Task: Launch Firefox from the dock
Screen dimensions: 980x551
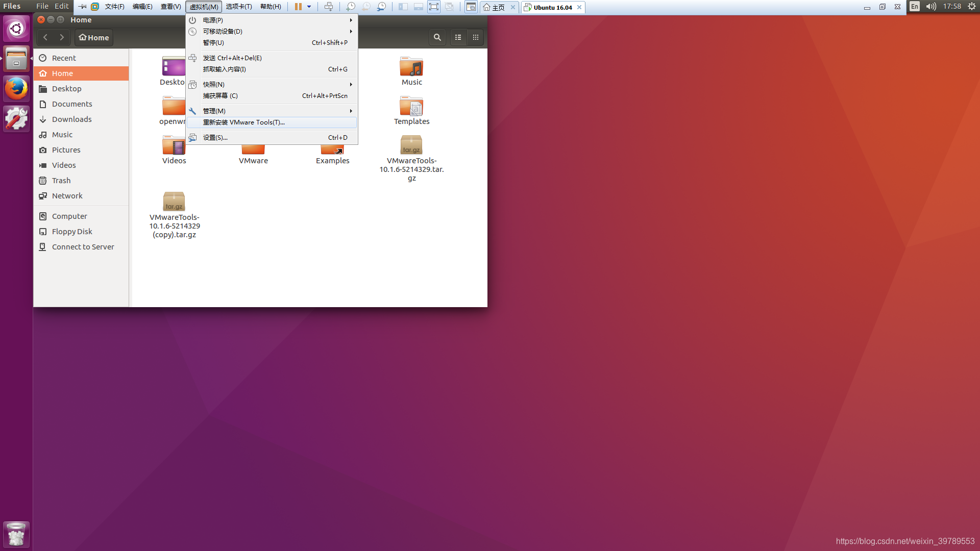Action: point(16,89)
